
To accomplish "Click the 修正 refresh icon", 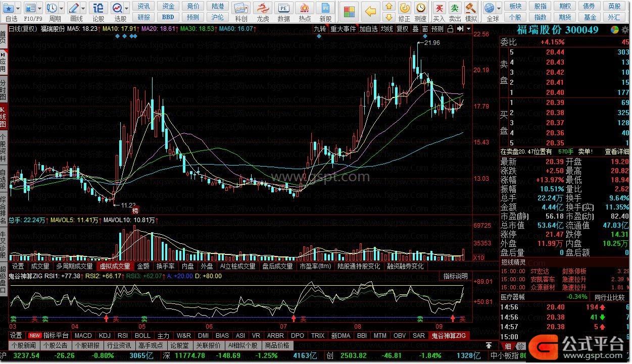I will pyautogui.click(x=404, y=8).
